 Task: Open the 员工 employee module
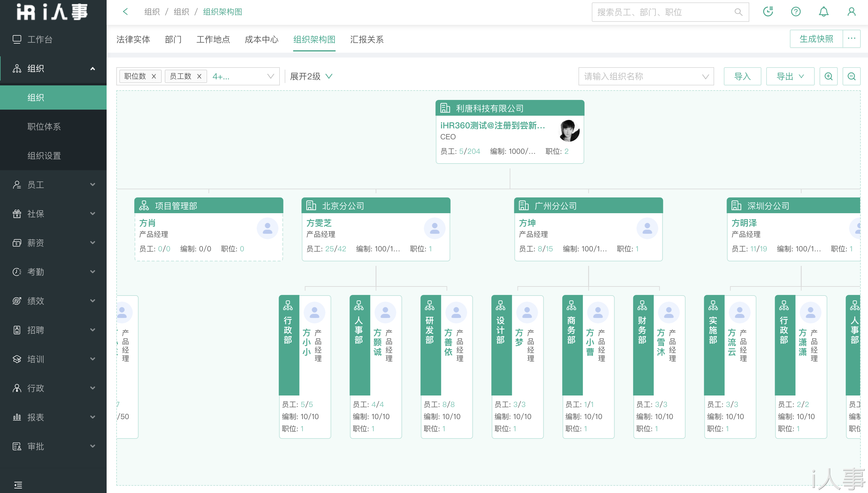pyautogui.click(x=35, y=184)
